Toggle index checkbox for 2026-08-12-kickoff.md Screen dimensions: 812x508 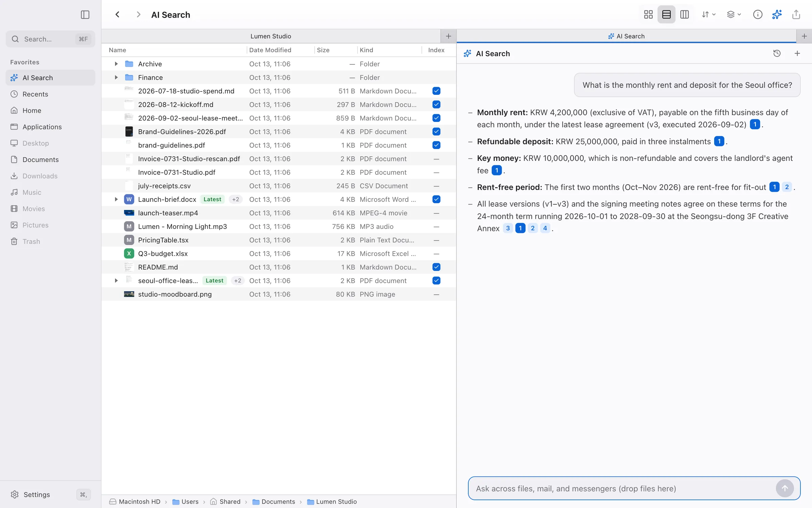point(436,105)
